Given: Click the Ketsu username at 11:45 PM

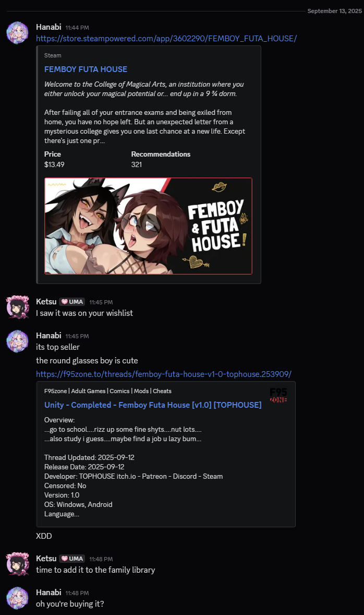Looking at the screenshot, I should pos(46,302).
